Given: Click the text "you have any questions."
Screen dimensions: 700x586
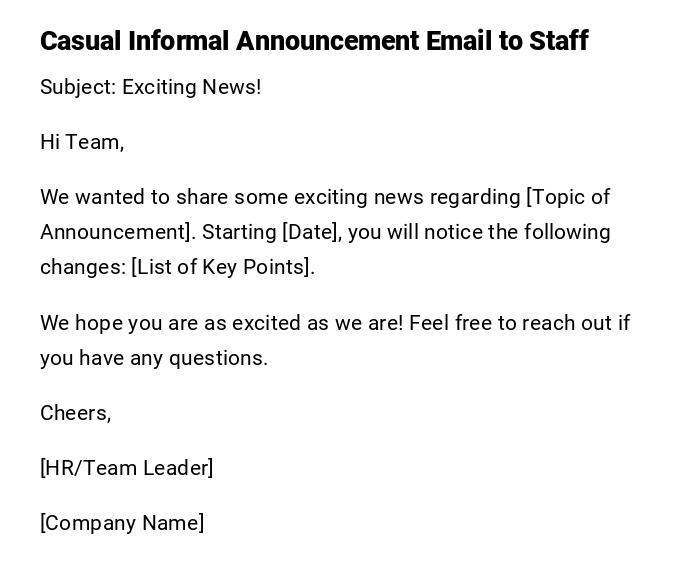Looking at the screenshot, I should 154,358.
